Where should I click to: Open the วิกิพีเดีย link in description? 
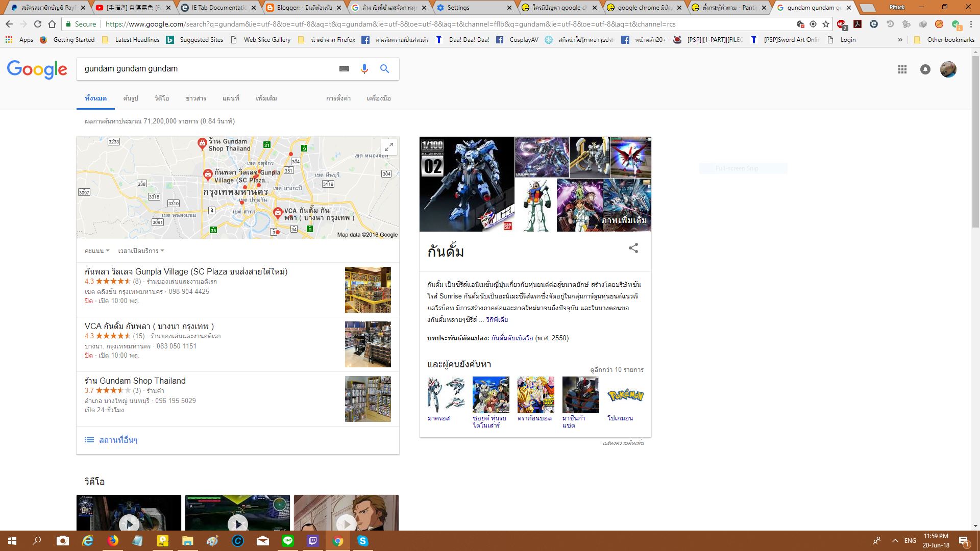point(497,320)
